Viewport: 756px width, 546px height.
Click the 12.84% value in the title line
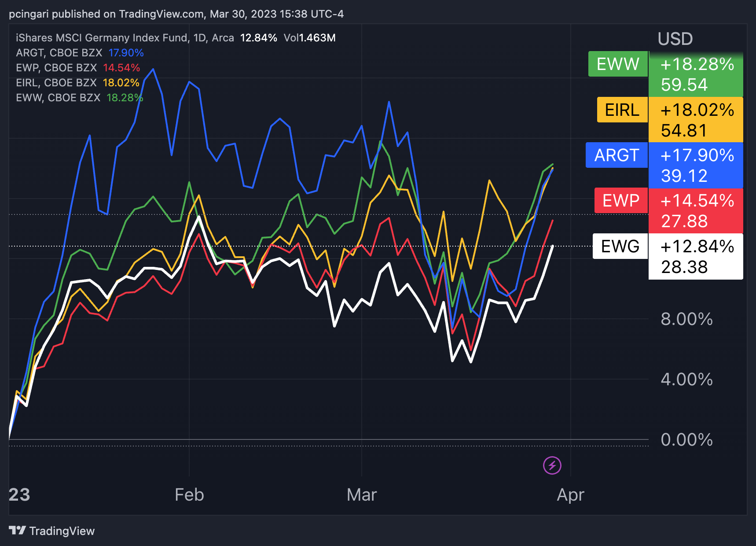tap(259, 38)
